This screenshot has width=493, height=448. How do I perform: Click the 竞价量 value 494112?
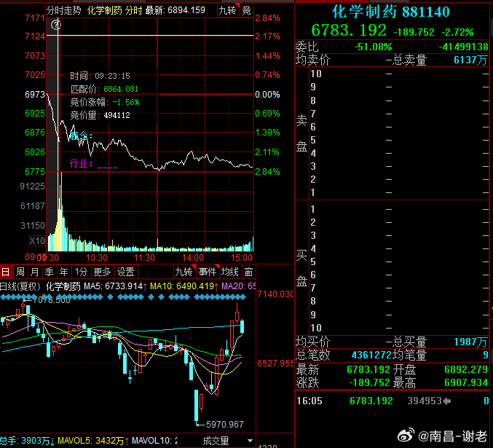pyautogui.click(x=117, y=116)
